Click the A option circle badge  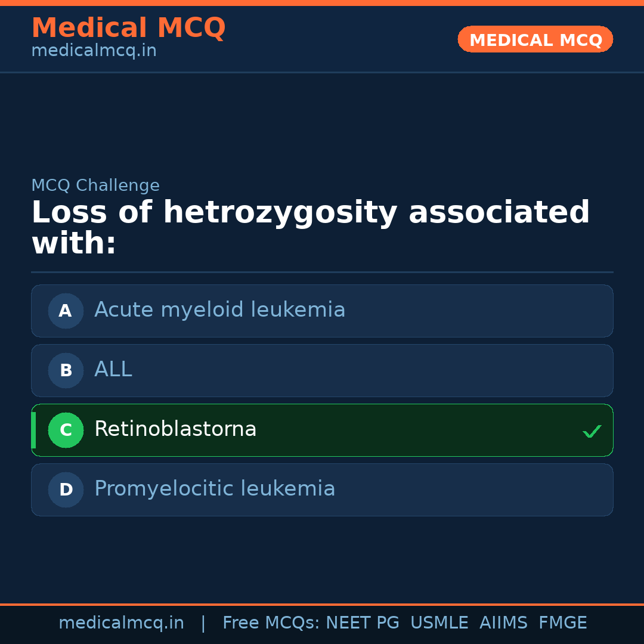(66, 311)
